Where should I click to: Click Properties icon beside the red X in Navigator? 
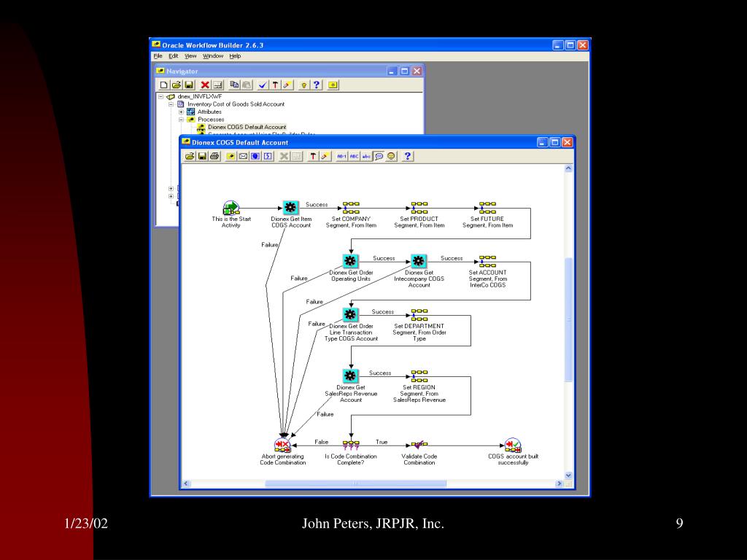tap(217, 85)
